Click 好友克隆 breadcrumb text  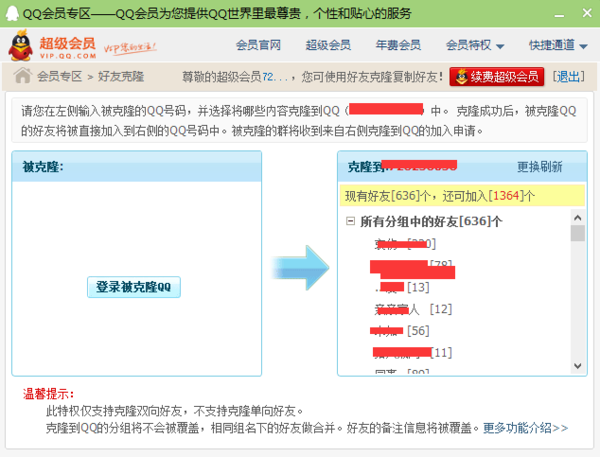[x=121, y=76]
